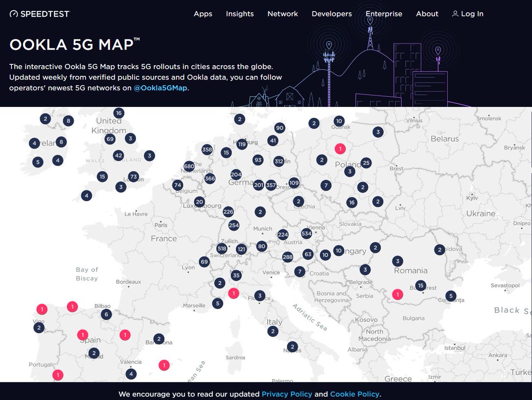Viewport: 532px width, 400px height.
Task: Select the 2 marker near Moldova
Action: click(x=440, y=250)
